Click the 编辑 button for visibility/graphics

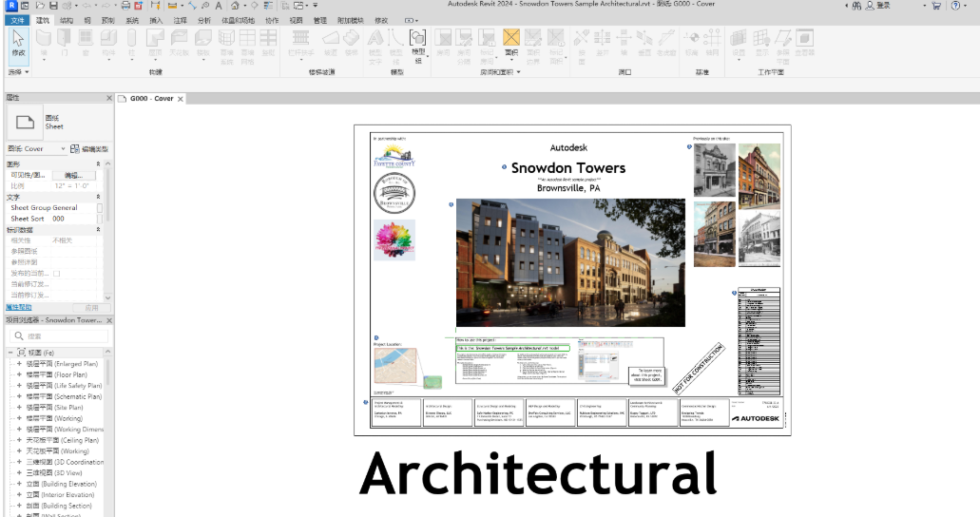[x=74, y=175]
